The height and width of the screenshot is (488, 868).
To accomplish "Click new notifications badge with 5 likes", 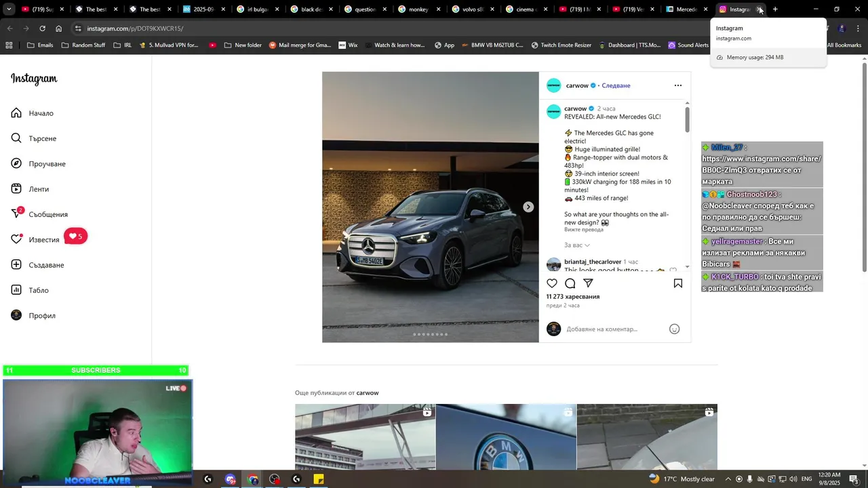I will point(76,237).
